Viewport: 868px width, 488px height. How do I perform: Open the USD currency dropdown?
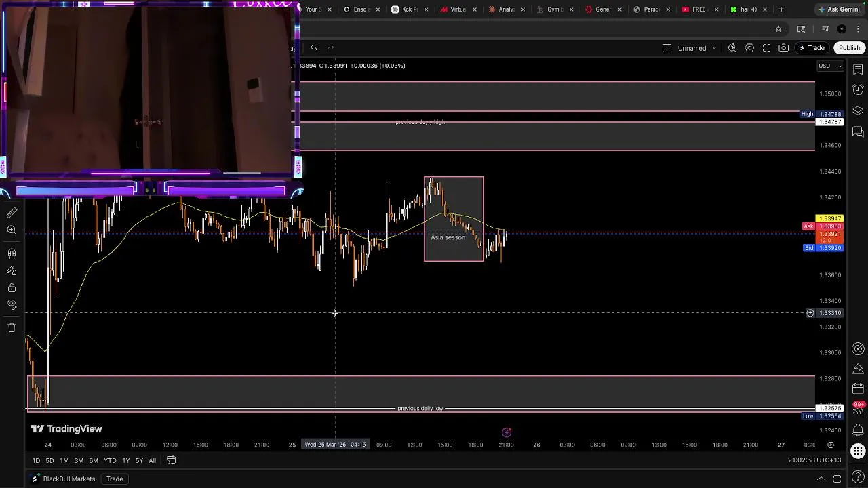pos(830,66)
